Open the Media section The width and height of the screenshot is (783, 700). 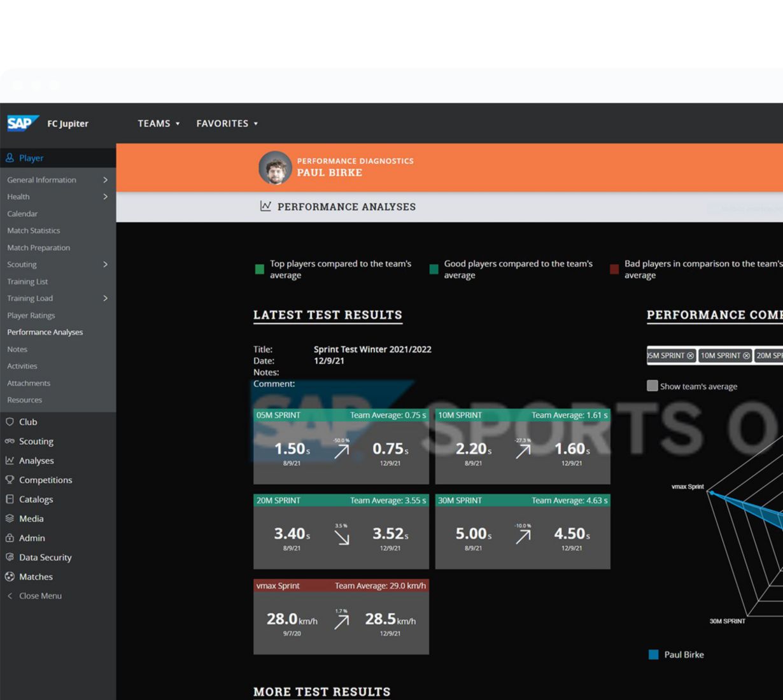(31, 519)
